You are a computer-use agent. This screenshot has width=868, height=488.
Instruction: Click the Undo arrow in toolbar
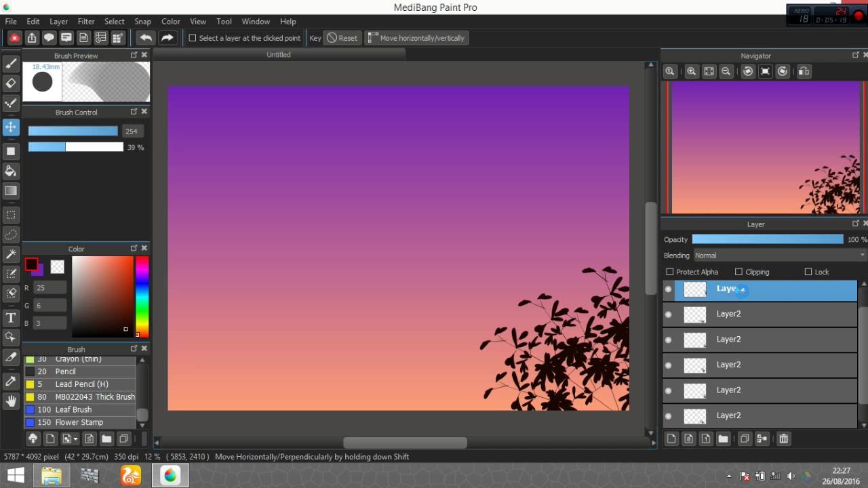[145, 38]
